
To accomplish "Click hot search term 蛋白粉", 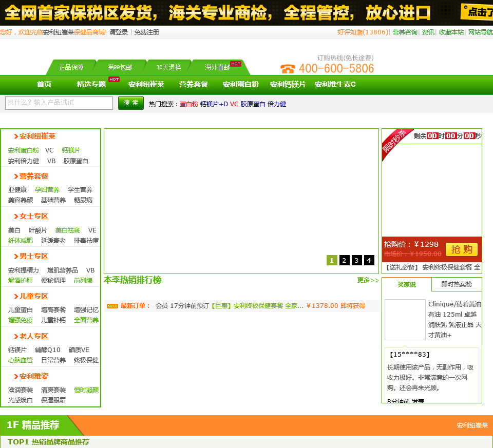I will (188, 104).
